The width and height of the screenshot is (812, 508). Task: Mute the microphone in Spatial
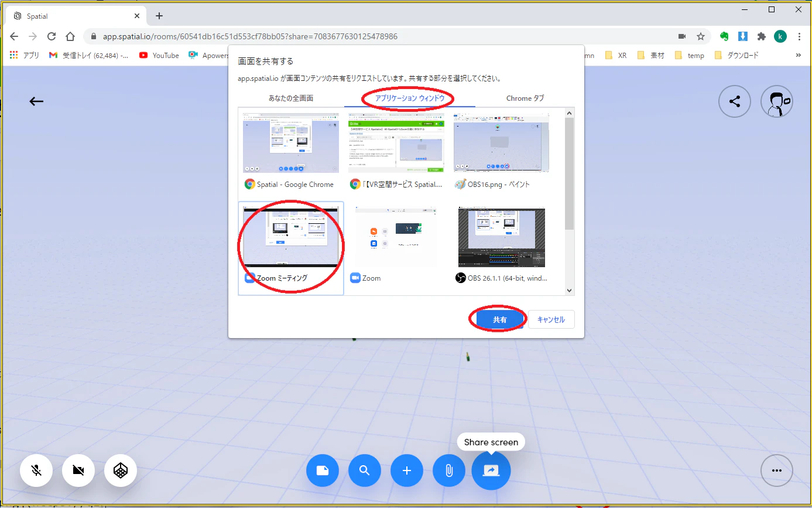(36, 471)
